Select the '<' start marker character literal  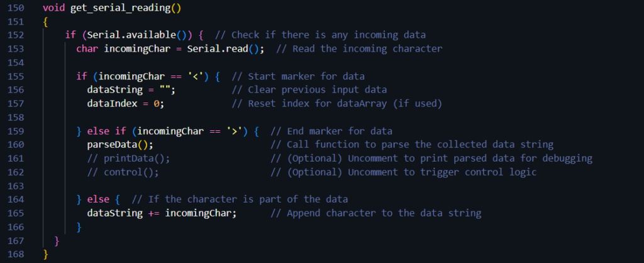[x=200, y=76]
